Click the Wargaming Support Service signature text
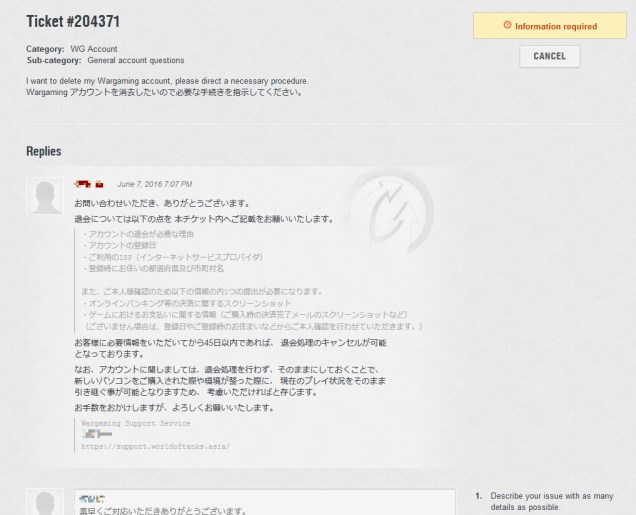This screenshot has width=636, height=515. (x=135, y=423)
